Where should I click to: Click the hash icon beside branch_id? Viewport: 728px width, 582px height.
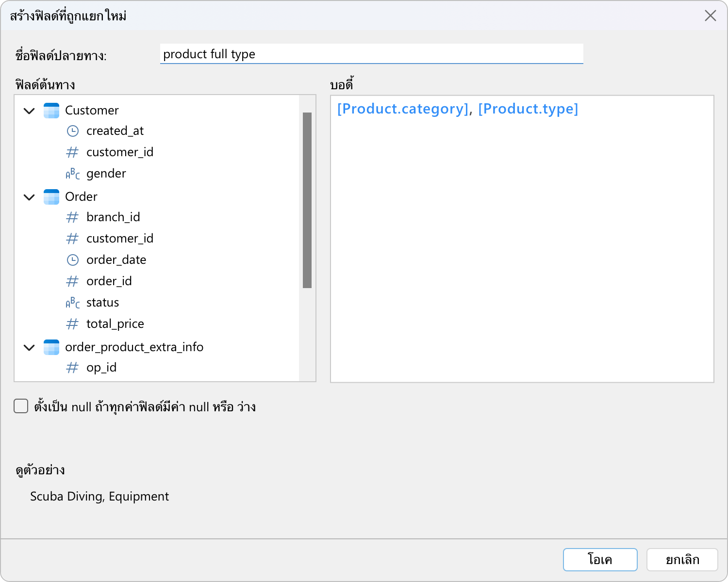click(72, 217)
